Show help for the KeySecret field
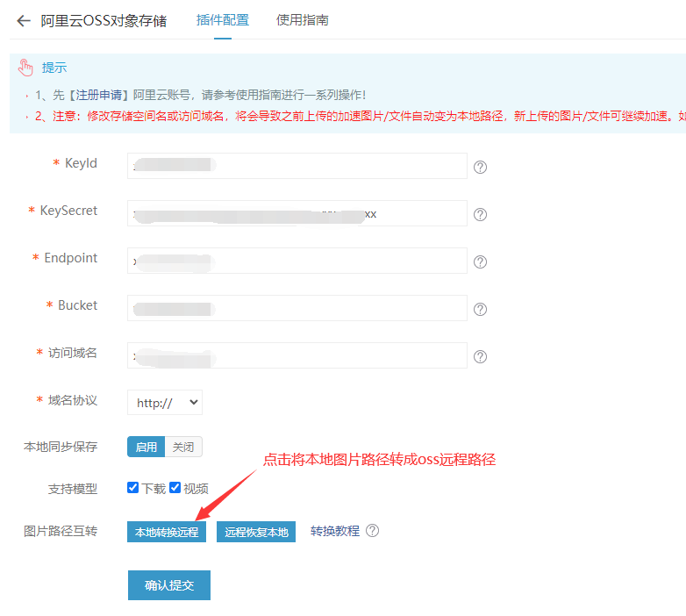686x616 pixels. (480, 214)
